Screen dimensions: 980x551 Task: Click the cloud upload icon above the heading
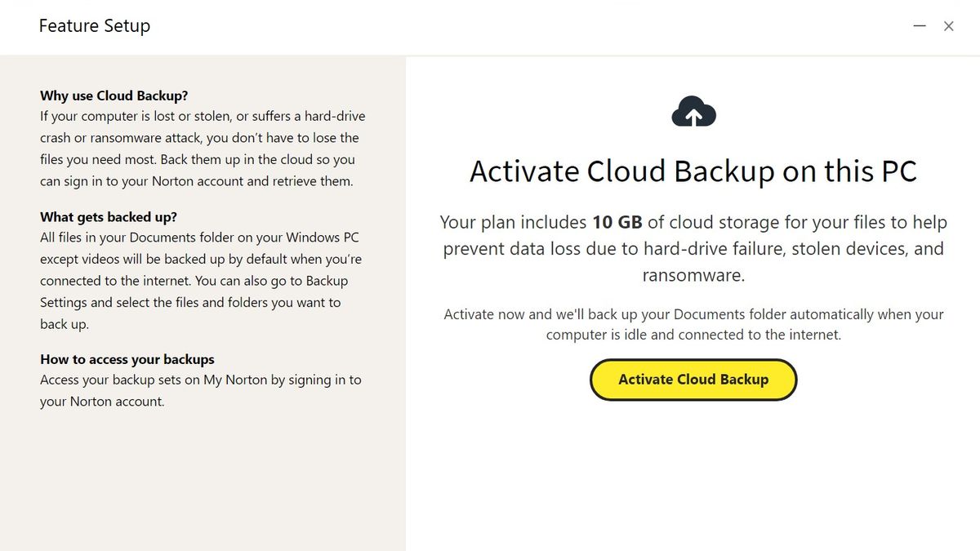coord(693,110)
